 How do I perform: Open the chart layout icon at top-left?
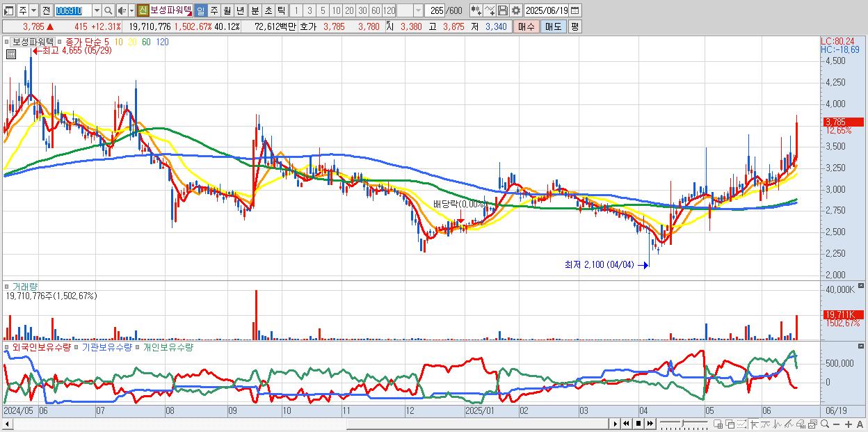8,10
